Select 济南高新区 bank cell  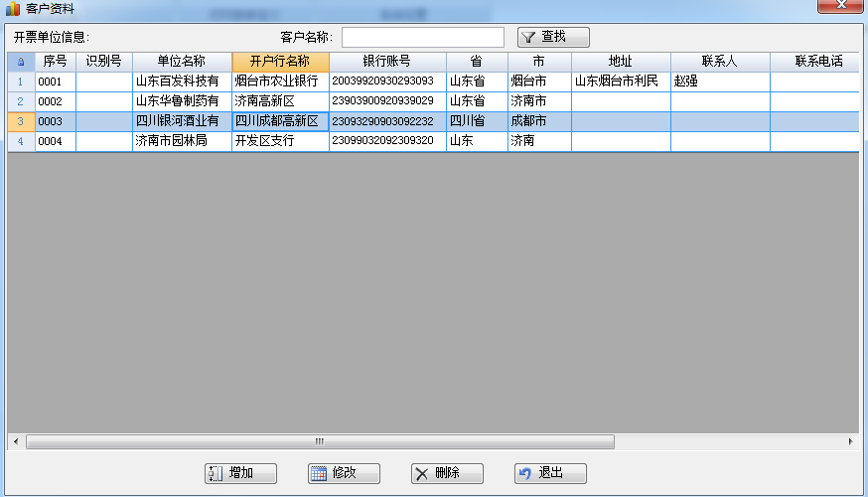[x=281, y=102]
